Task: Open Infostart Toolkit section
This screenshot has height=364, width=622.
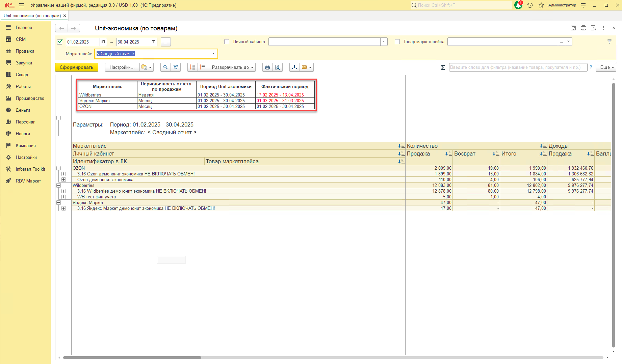Action: [25, 169]
